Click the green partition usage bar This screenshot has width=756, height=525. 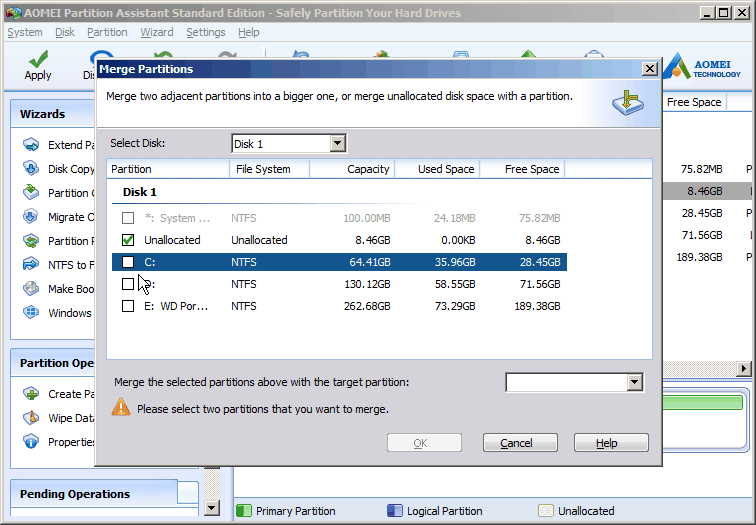coord(703,403)
